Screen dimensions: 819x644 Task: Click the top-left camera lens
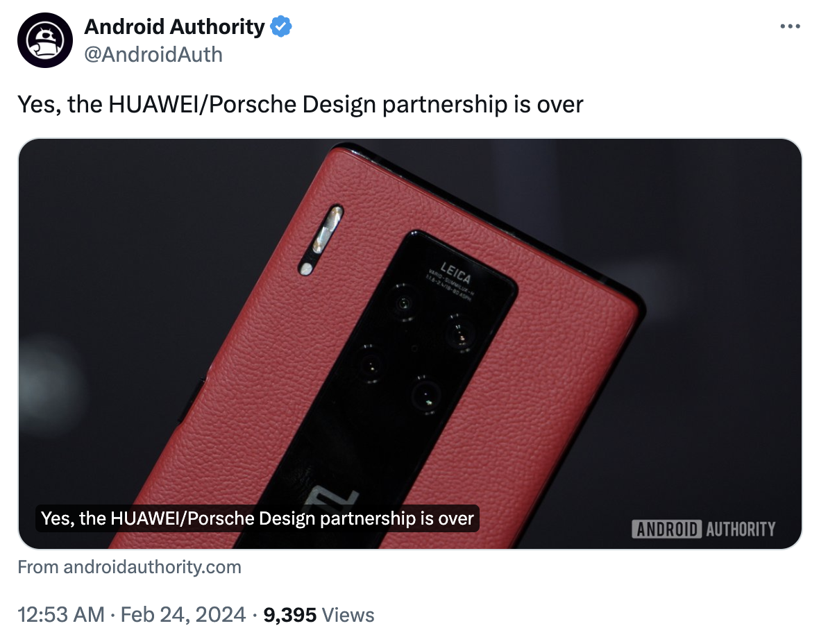[404, 303]
